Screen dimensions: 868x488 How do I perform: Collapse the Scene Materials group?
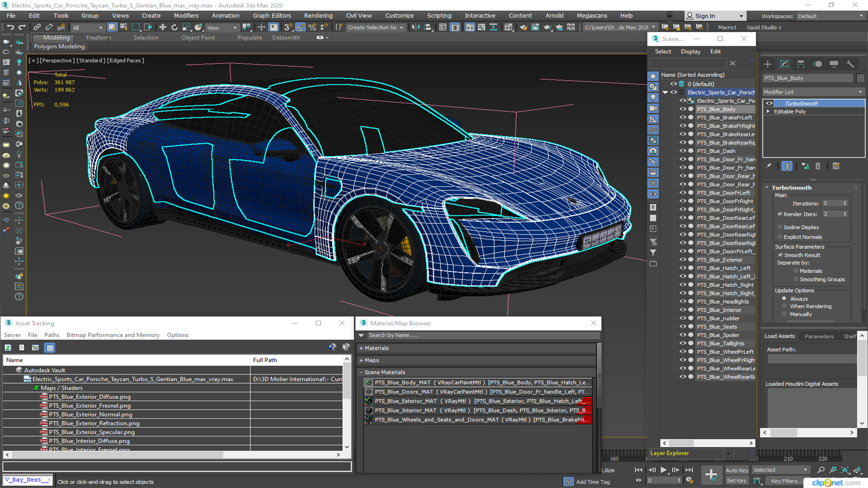coord(361,372)
